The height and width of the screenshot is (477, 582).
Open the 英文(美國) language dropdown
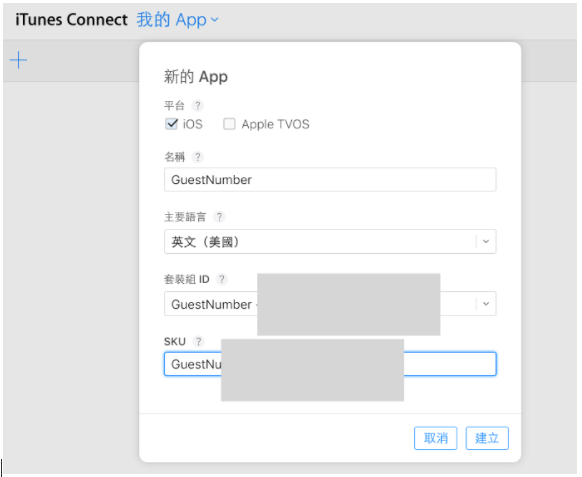pyautogui.click(x=330, y=242)
